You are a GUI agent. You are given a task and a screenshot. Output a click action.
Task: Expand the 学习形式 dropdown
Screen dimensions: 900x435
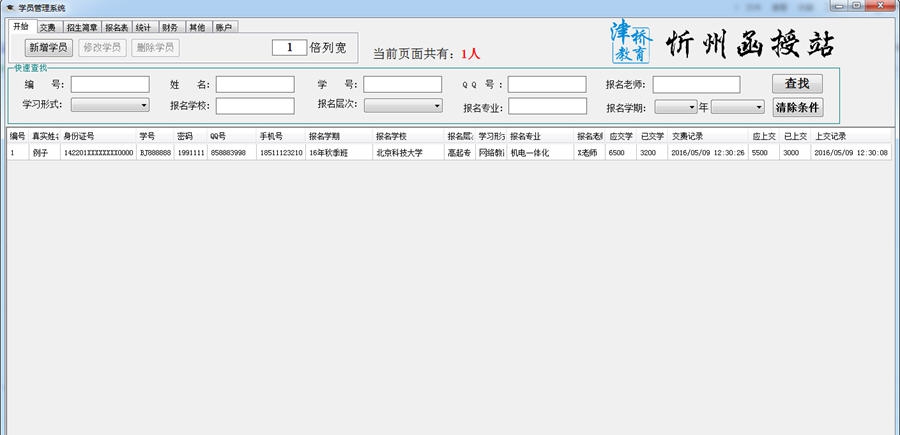click(x=110, y=106)
